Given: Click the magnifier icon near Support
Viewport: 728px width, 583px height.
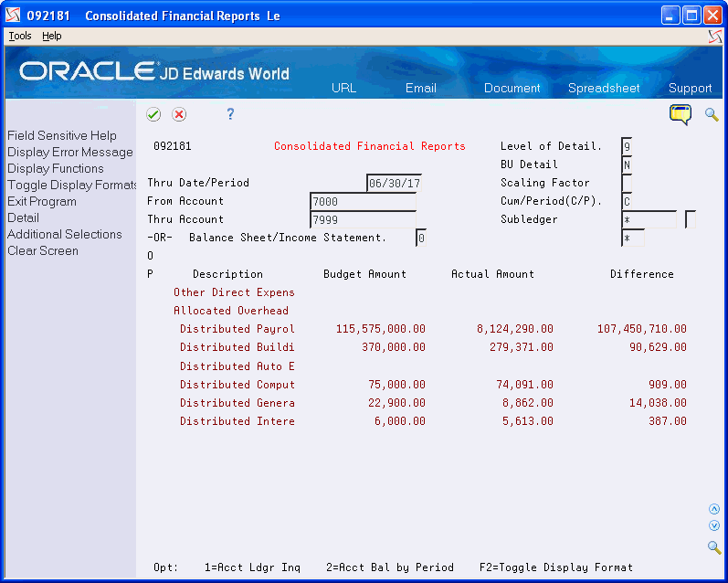Looking at the screenshot, I should pos(712,114).
